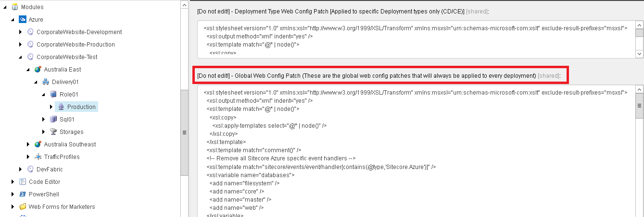
Task: Select Australia Southeast item
Action: (x=70, y=145)
